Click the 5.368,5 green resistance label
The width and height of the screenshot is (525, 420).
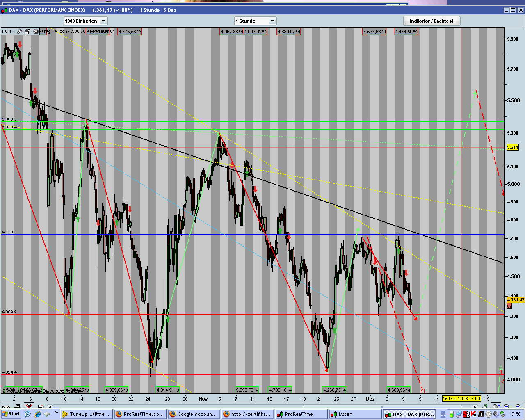9,119
